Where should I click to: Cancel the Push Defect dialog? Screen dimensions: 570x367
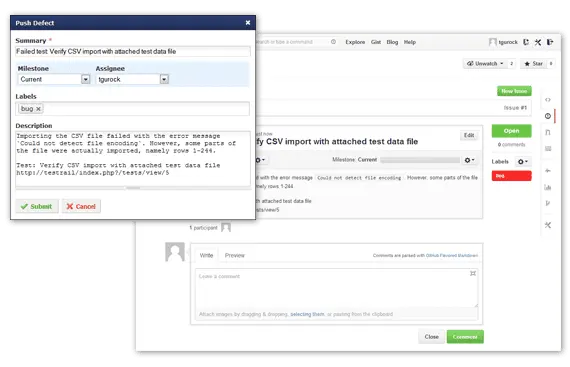(81, 206)
